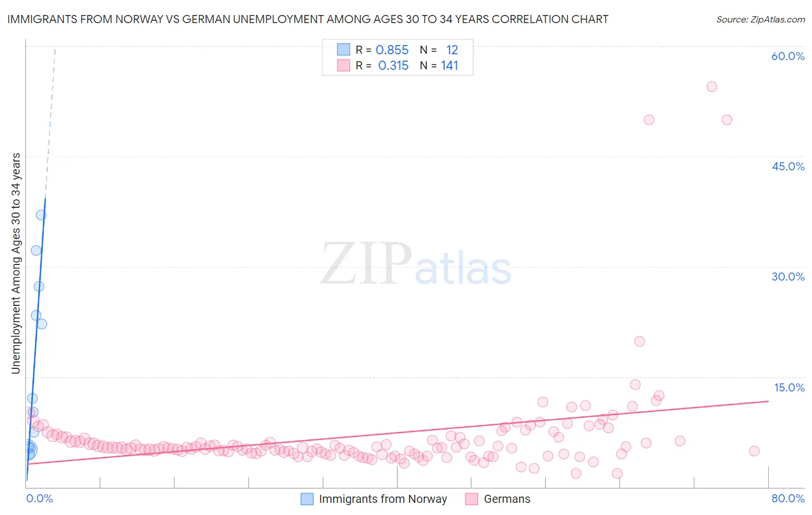This screenshot has height=515, width=812.
Task: Click the 60.0% y-axis label
Action: coord(788,56)
